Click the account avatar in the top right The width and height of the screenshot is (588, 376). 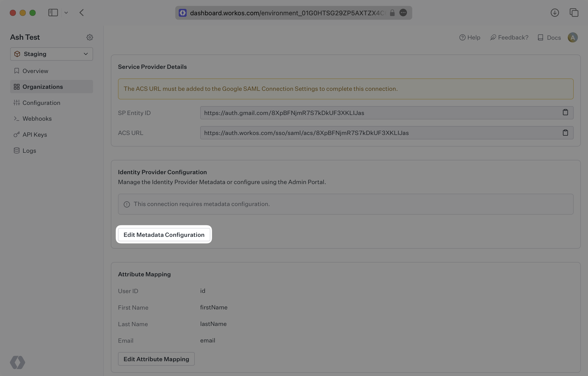(x=573, y=37)
